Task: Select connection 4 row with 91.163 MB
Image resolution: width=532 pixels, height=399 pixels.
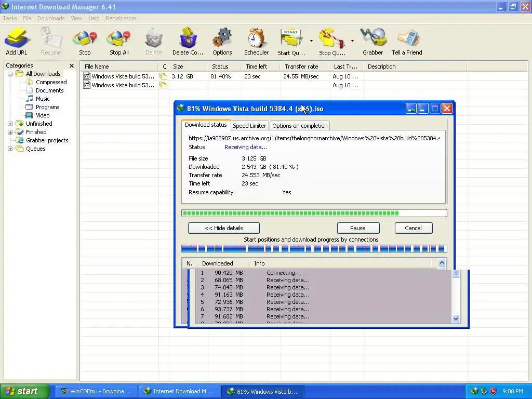Action: pos(324,295)
